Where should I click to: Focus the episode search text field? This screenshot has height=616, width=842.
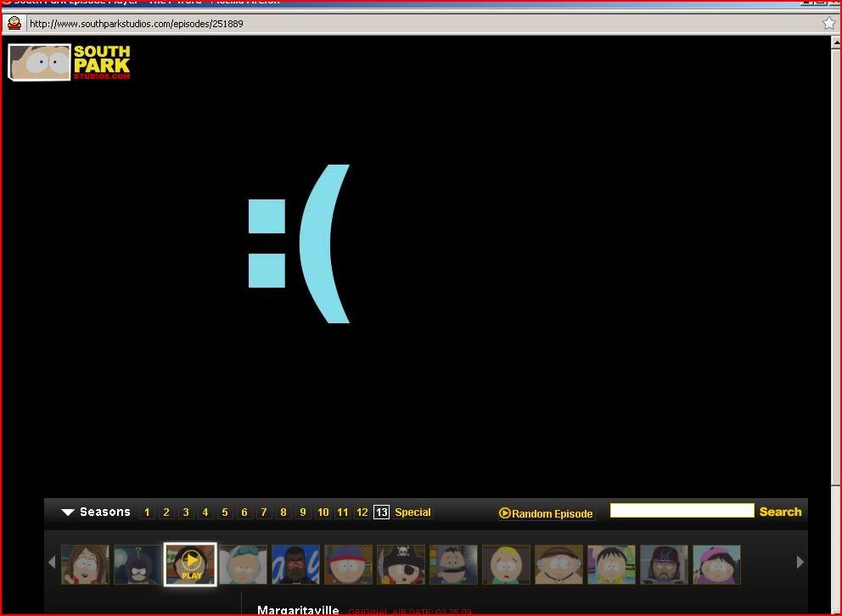pyautogui.click(x=682, y=511)
